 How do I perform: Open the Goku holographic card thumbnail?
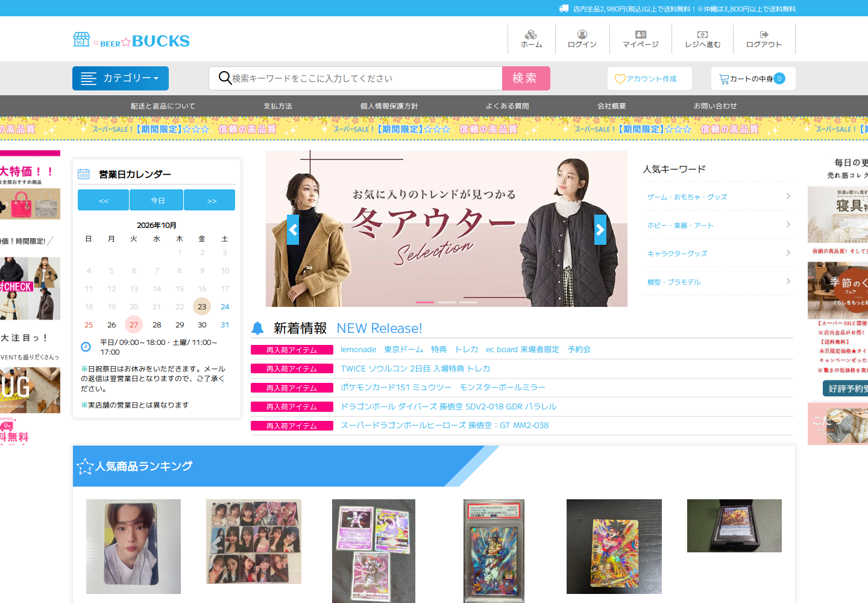point(614,546)
